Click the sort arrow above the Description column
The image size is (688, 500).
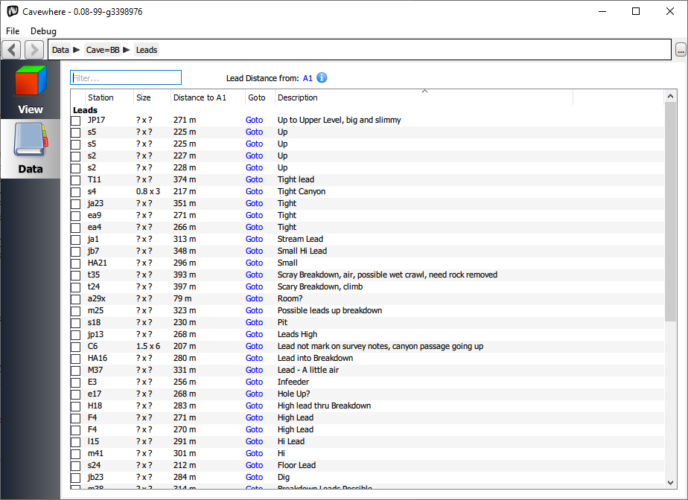[x=425, y=91]
